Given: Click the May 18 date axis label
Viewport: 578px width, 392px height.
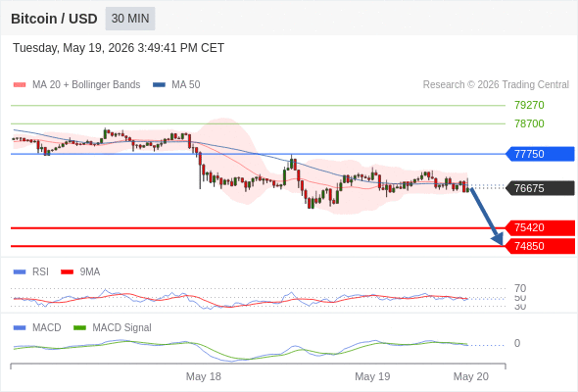Looking at the screenshot, I should pyautogui.click(x=203, y=376).
